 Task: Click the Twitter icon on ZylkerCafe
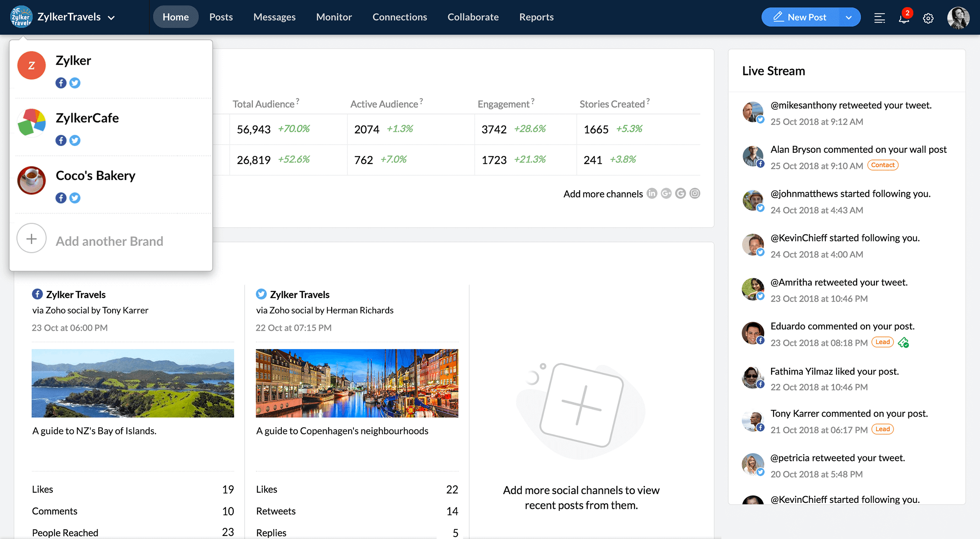click(74, 140)
